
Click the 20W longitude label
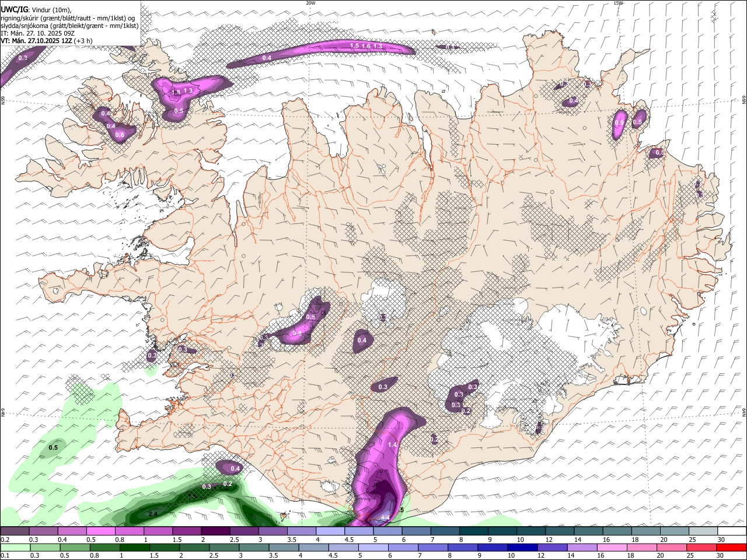point(310,3)
